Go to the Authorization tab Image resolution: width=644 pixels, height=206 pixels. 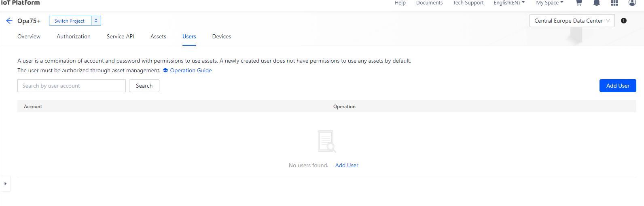click(x=74, y=36)
